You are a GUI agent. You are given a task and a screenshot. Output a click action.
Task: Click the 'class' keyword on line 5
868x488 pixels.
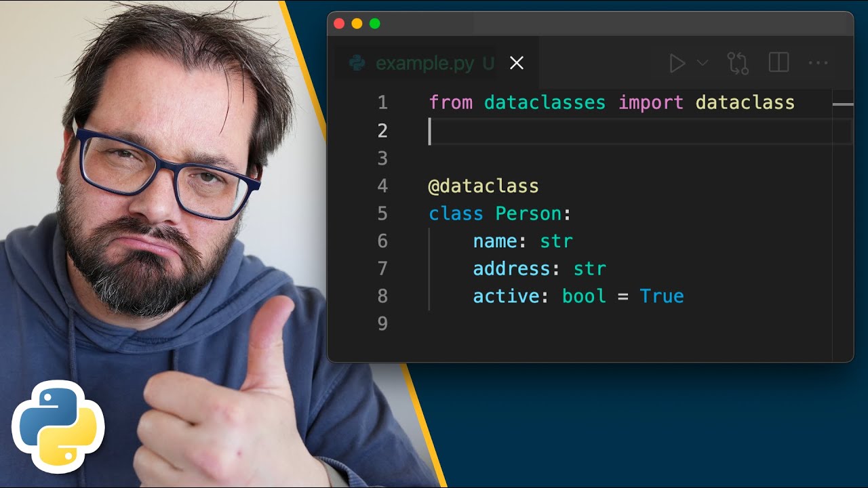(456, 213)
